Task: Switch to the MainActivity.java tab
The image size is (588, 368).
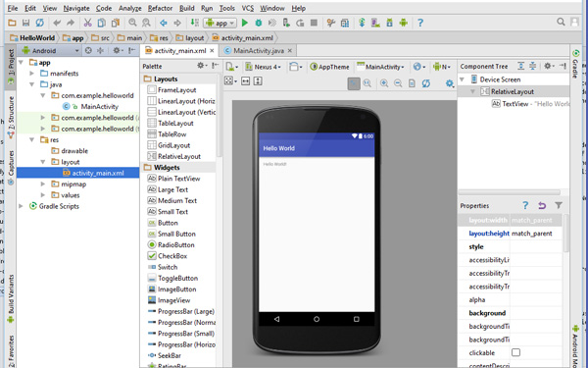Action: click(x=259, y=50)
